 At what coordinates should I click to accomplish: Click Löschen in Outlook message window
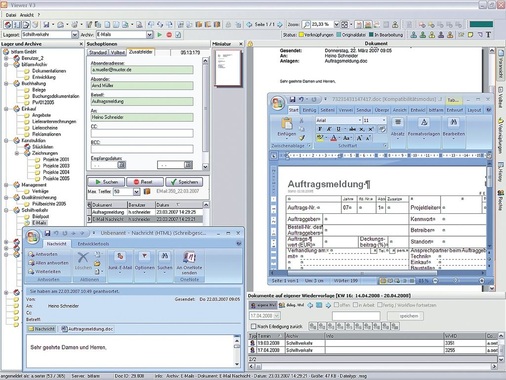tap(83, 260)
